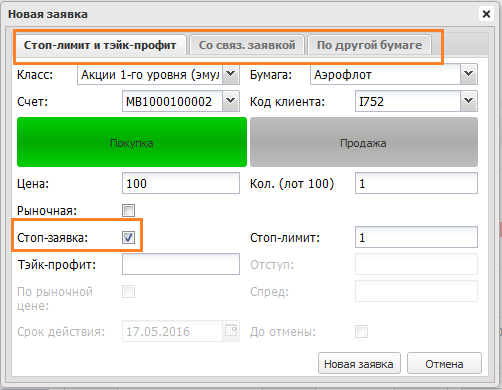The height and width of the screenshot is (390, 502).
Task: Open the calendar picker icon
Action: (x=231, y=331)
